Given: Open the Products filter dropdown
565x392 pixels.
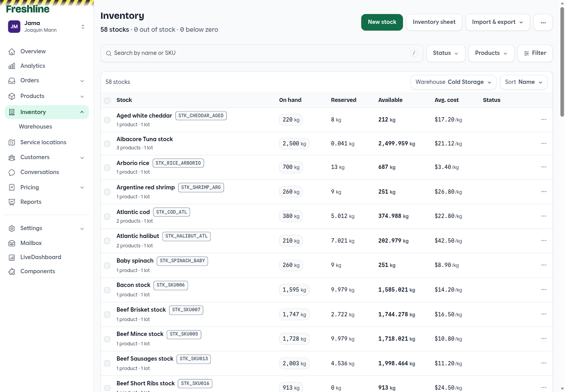Looking at the screenshot, I should coord(491,53).
